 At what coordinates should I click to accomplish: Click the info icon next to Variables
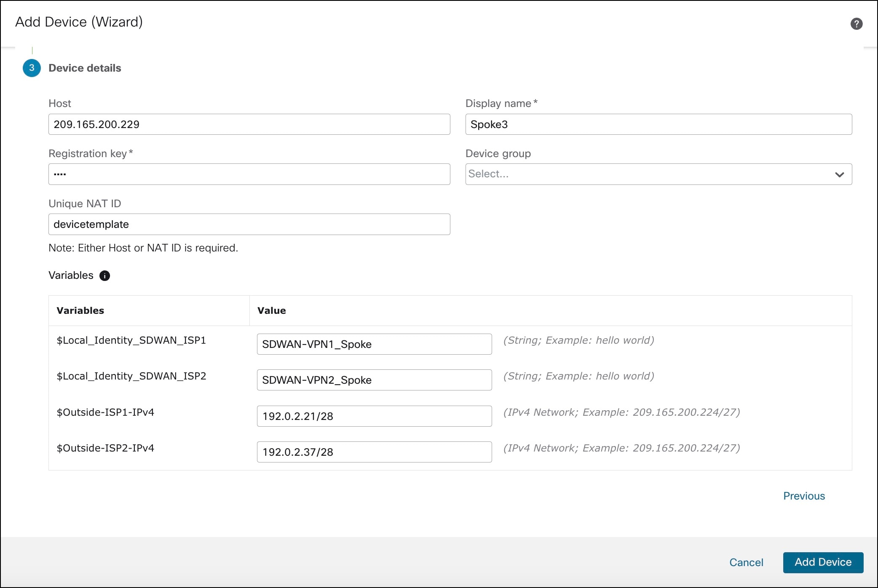[104, 276]
